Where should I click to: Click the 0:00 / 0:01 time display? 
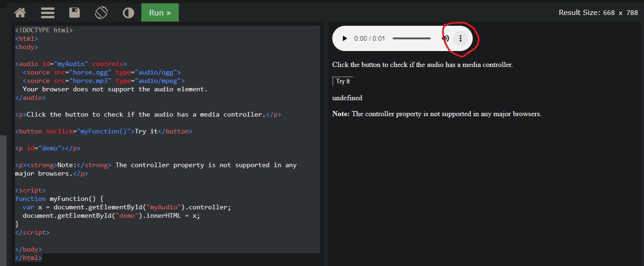(x=370, y=38)
